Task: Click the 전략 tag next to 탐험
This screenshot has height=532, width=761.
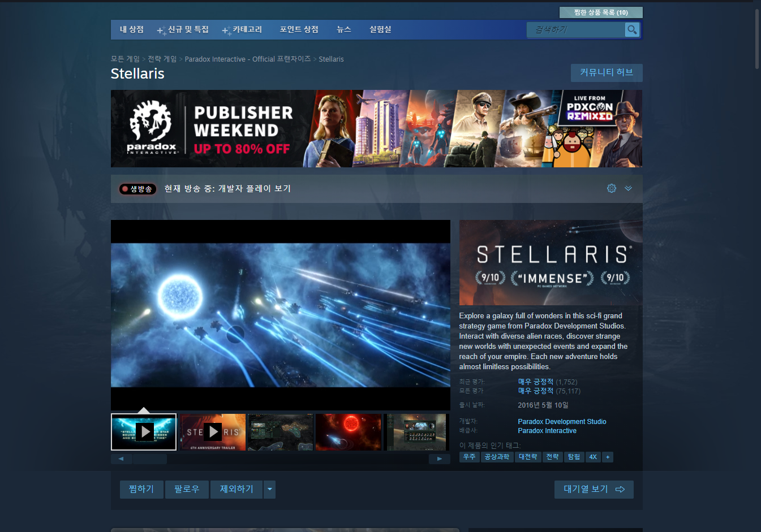Action: click(x=552, y=457)
